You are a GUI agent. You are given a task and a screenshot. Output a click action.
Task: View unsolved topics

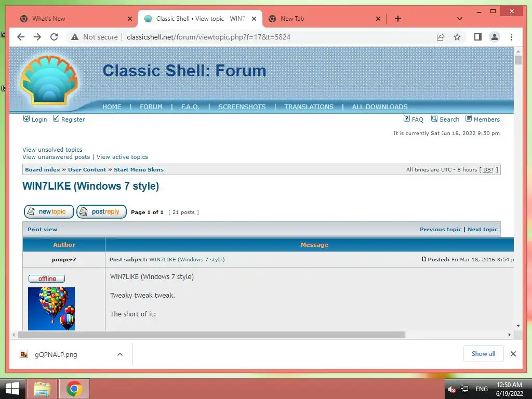pyautogui.click(x=52, y=150)
